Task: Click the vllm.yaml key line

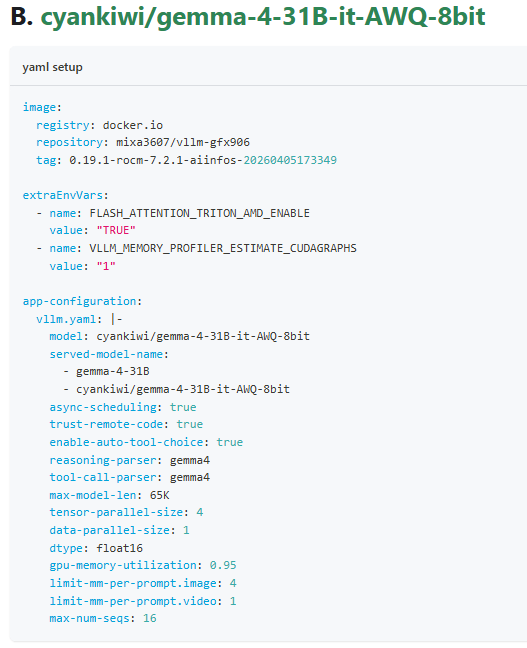Action: coord(79,319)
